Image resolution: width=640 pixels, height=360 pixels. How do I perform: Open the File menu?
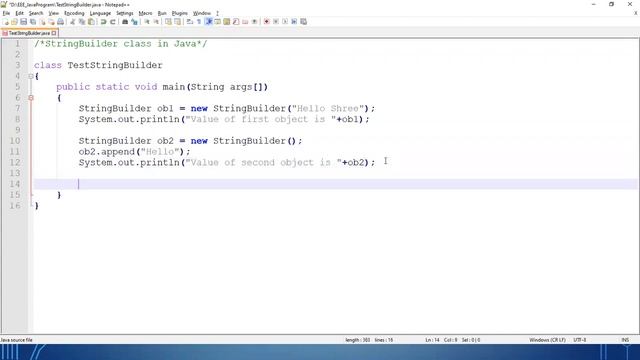point(6,13)
